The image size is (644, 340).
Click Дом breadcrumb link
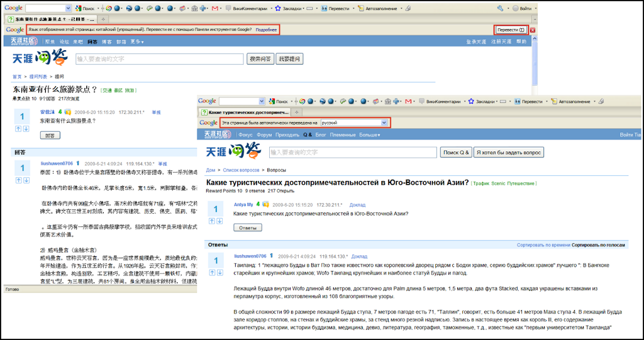tap(210, 170)
